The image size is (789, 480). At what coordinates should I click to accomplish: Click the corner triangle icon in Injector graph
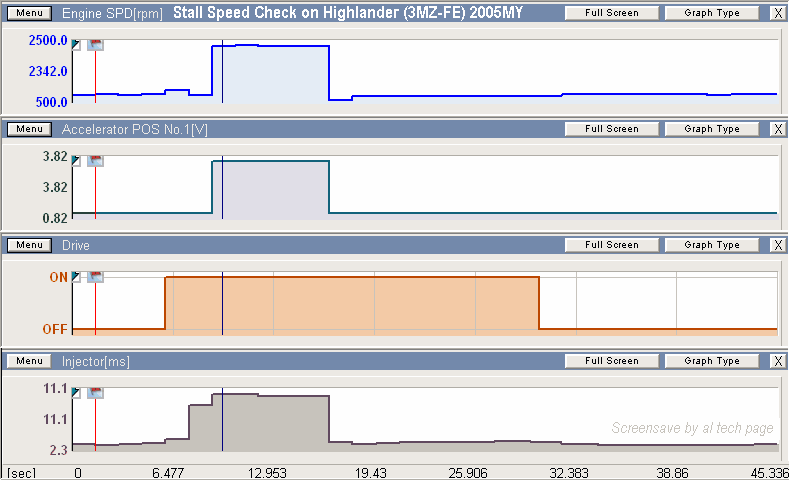[x=77, y=393]
